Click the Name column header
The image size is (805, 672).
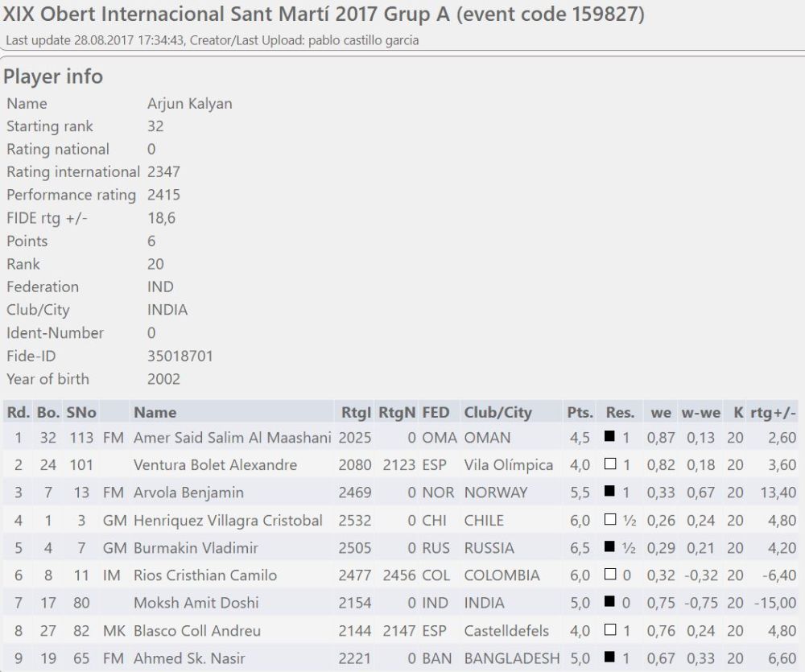point(155,413)
